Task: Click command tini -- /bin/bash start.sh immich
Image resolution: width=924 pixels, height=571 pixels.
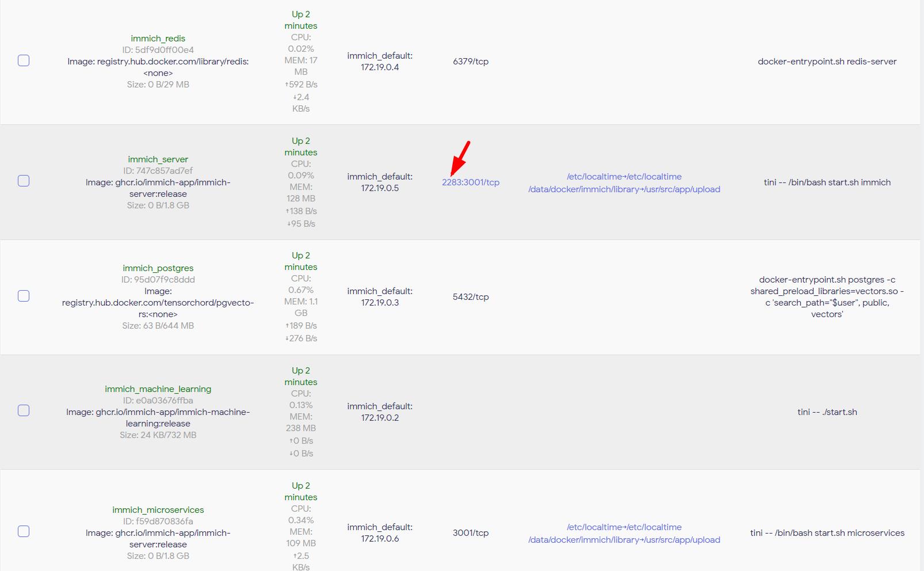Action: (x=827, y=182)
